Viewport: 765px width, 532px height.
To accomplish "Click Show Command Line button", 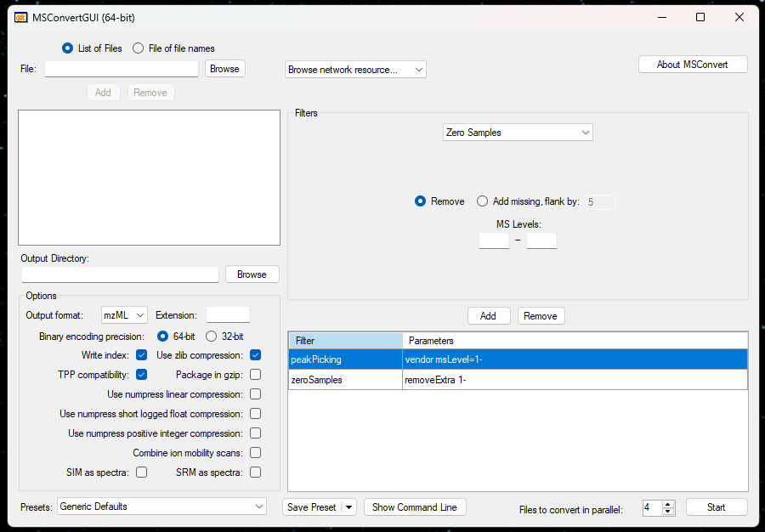I will [414, 507].
